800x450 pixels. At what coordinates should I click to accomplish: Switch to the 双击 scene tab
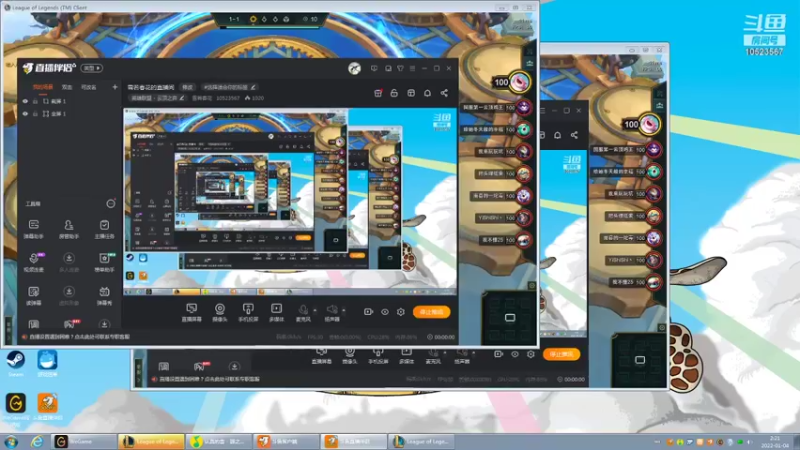click(x=67, y=87)
